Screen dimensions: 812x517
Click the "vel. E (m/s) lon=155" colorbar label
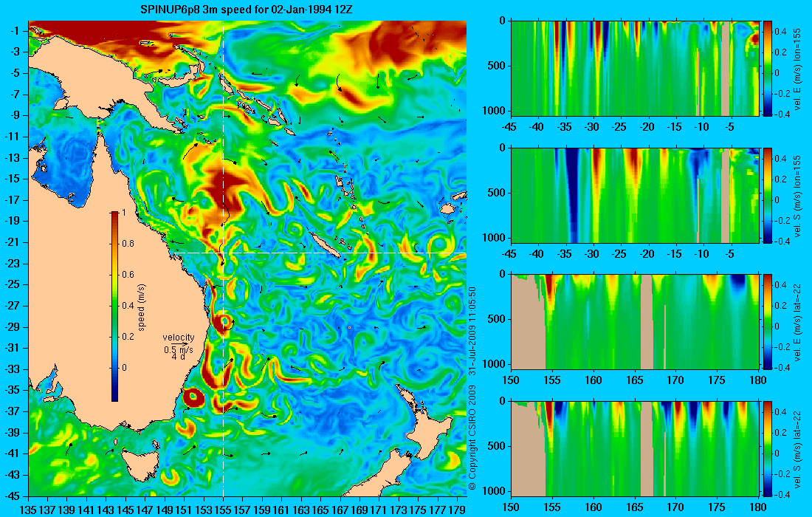[797, 69]
